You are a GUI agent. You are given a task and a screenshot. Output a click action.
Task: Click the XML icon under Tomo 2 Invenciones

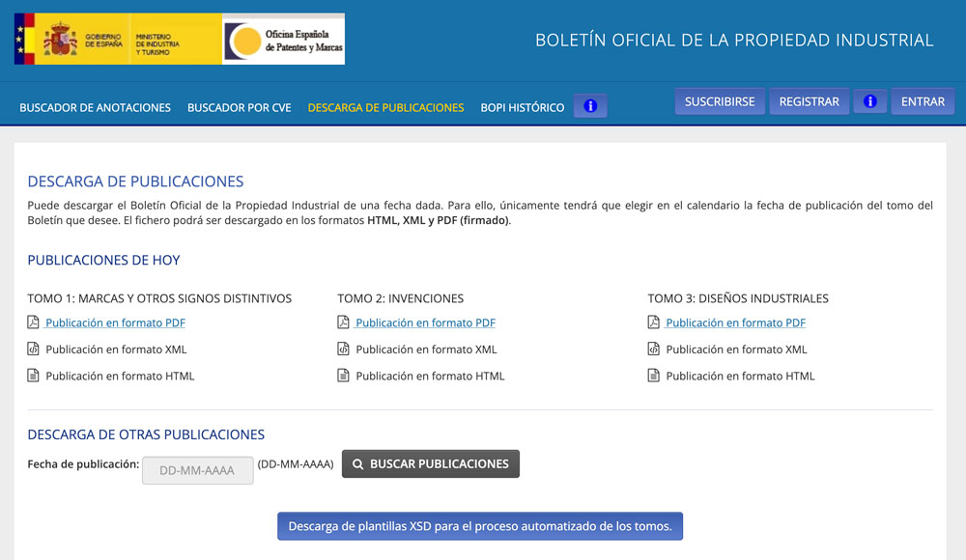(344, 349)
